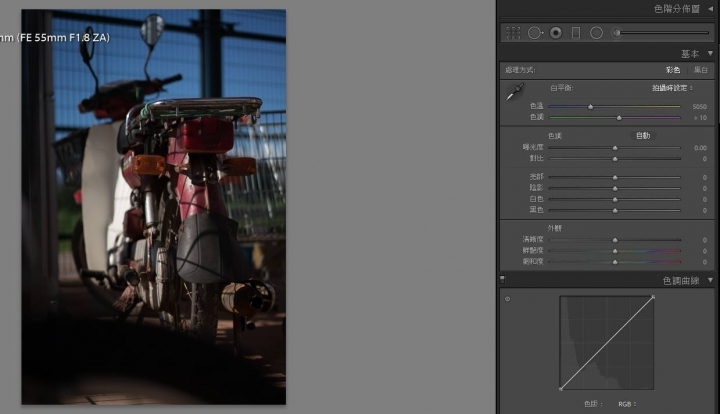Choose 彩色 color treatment
The image size is (720, 414).
coord(673,70)
